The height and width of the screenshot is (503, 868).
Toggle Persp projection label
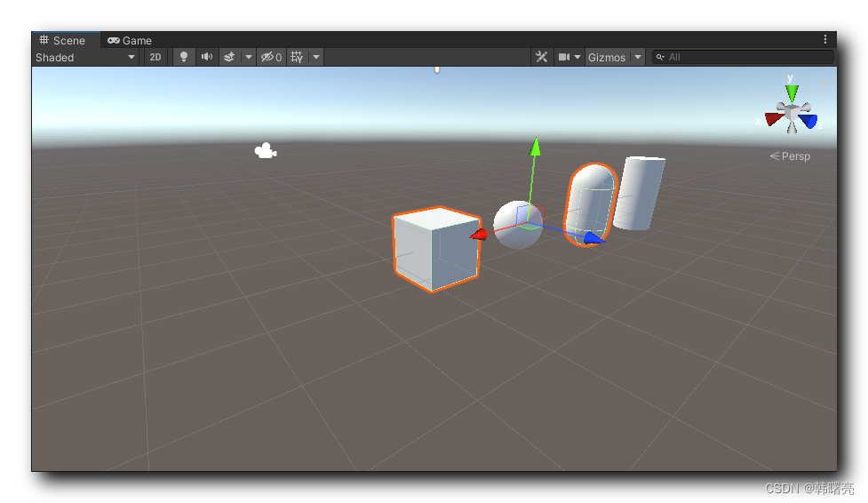coord(790,156)
